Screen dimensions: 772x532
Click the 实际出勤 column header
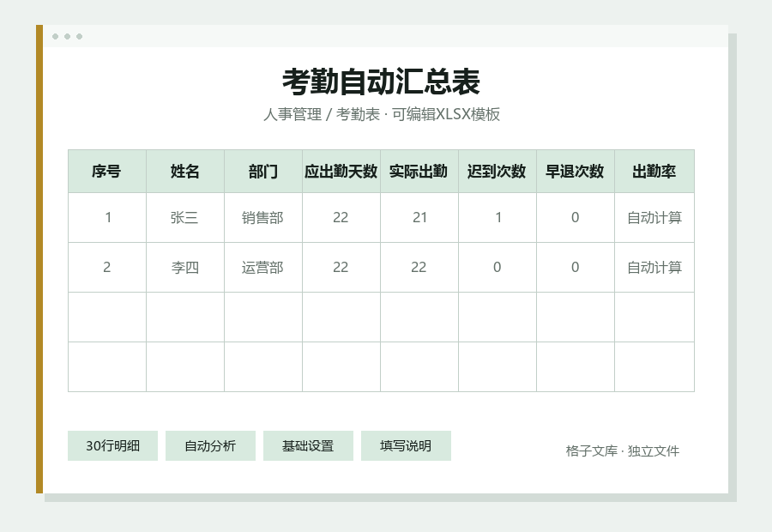[419, 172]
